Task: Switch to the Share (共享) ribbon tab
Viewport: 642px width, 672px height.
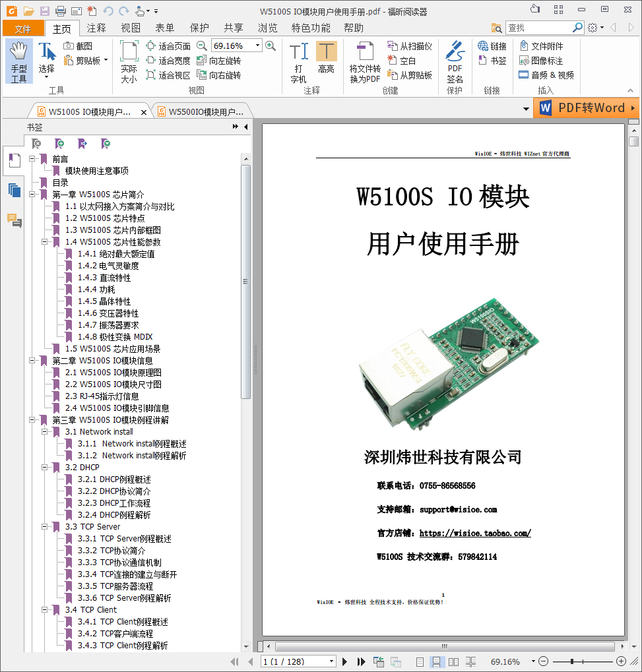Action: (x=234, y=28)
